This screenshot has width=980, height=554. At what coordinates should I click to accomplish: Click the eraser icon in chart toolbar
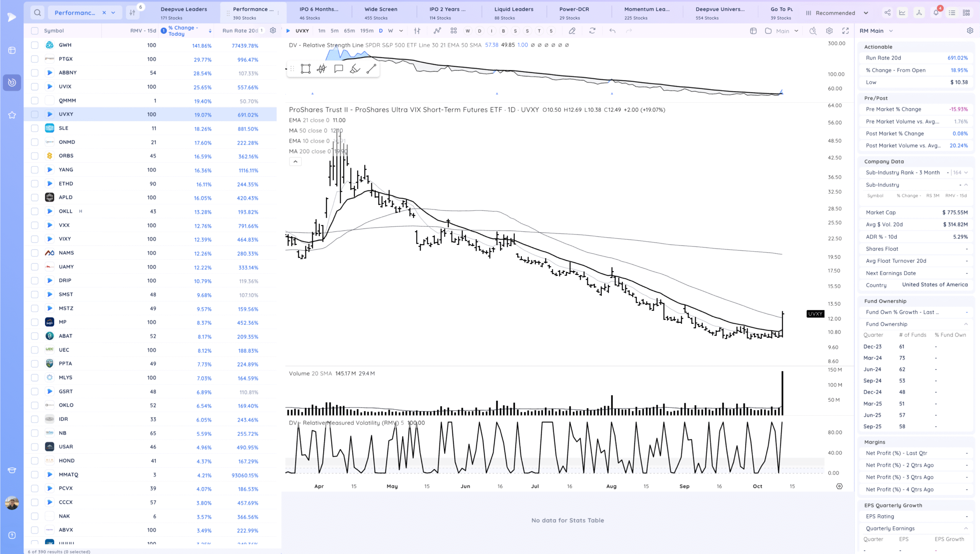coord(572,31)
